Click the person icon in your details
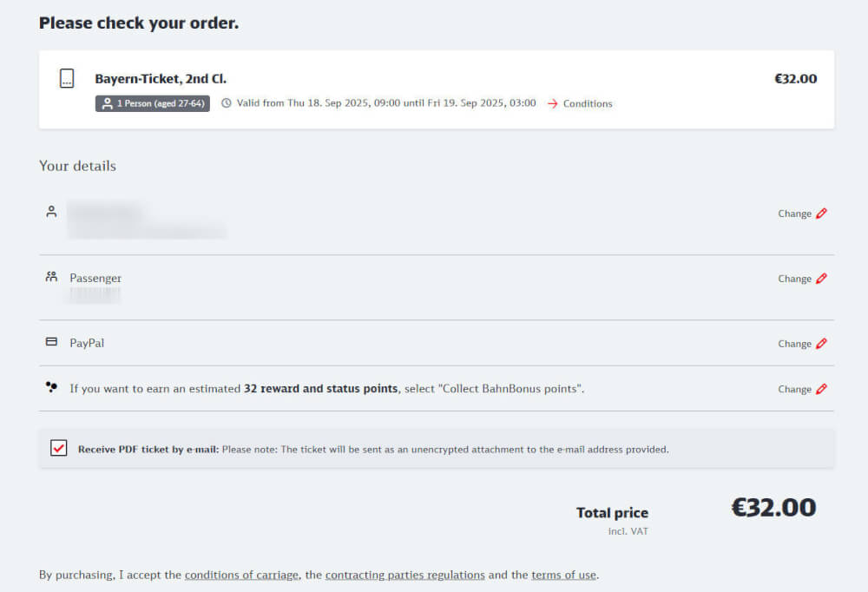The width and height of the screenshot is (868, 592). pos(51,211)
